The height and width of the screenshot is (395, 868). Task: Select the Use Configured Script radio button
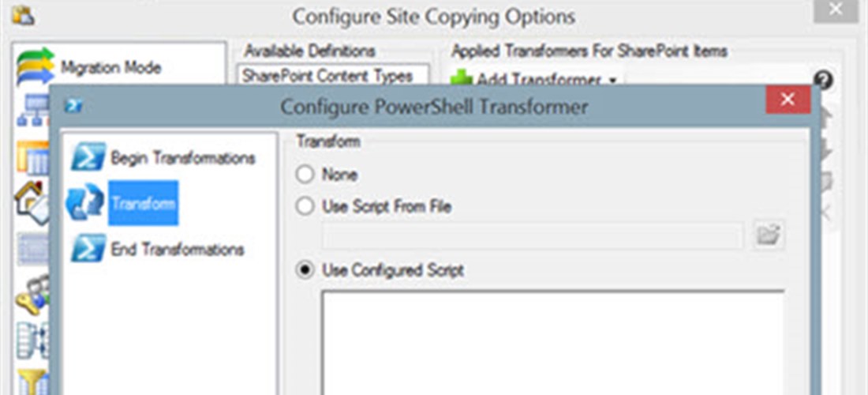pos(305,271)
